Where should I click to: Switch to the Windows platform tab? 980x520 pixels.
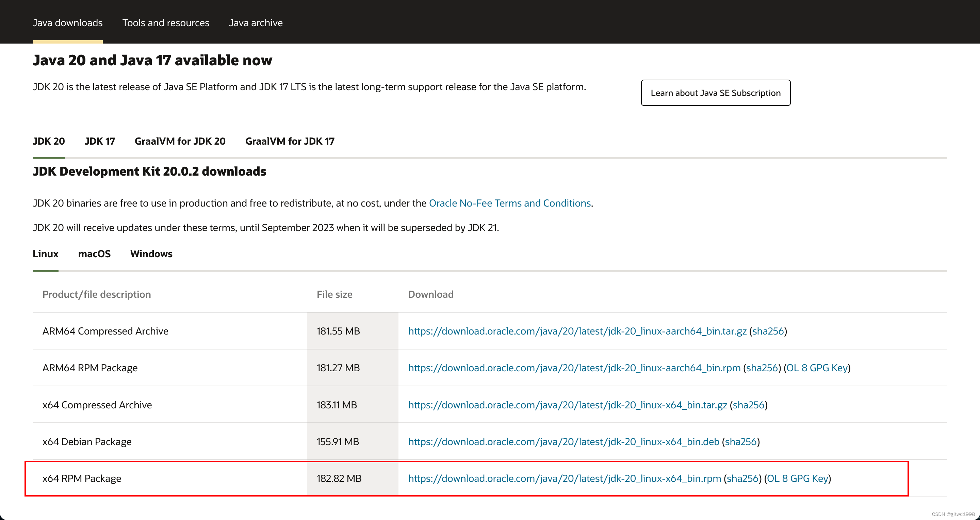[151, 254]
